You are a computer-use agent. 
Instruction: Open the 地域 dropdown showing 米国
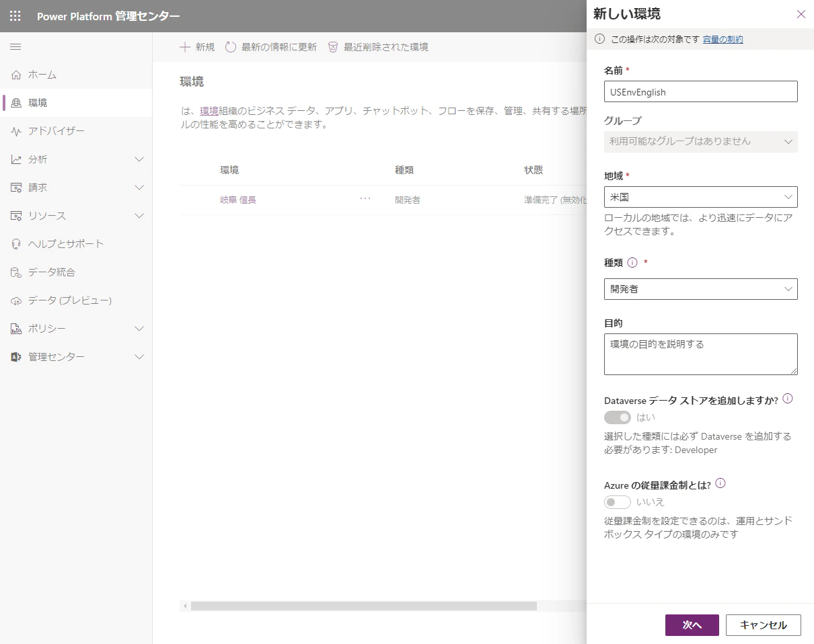click(701, 197)
